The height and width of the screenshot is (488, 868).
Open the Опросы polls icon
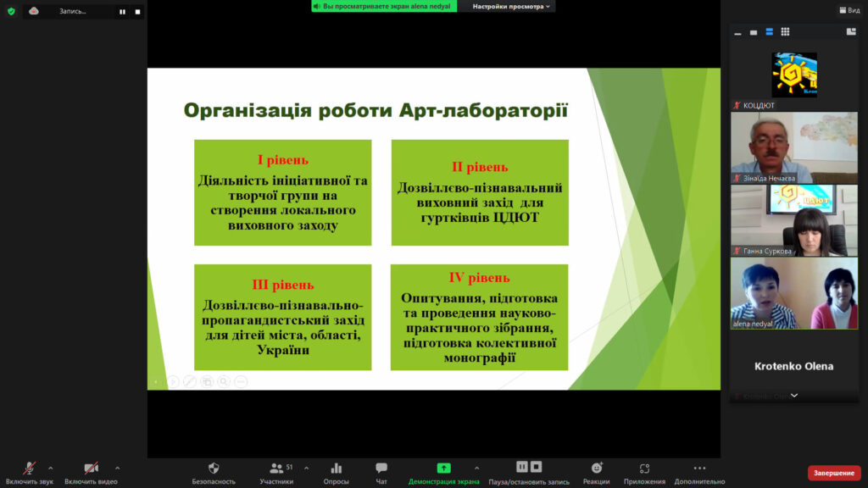[336, 468]
